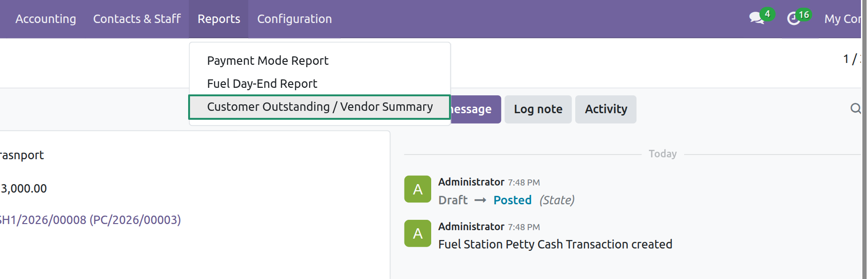Open the Configuration menu
The image size is (868, 279).
(294, 19)
